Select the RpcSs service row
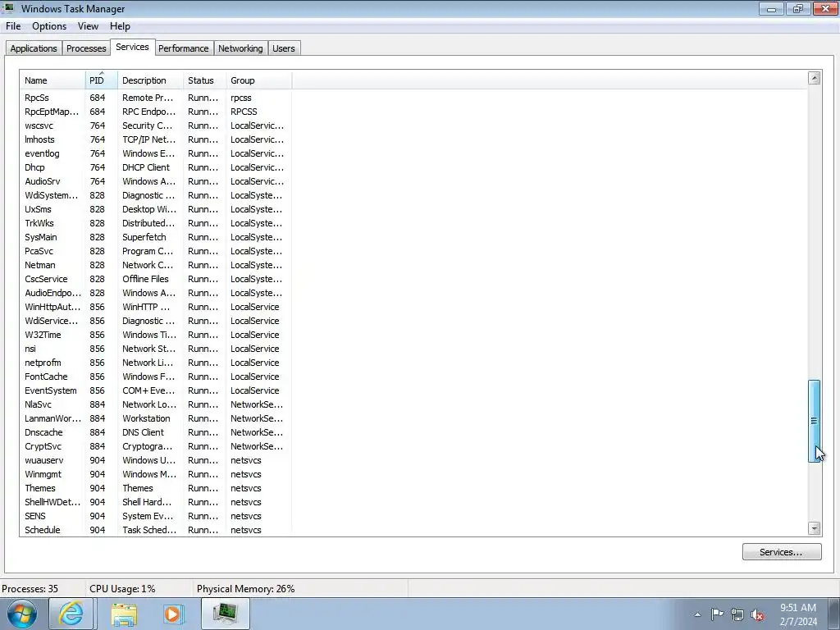Screen dimensions: 840x630 [x=156, y=98]
